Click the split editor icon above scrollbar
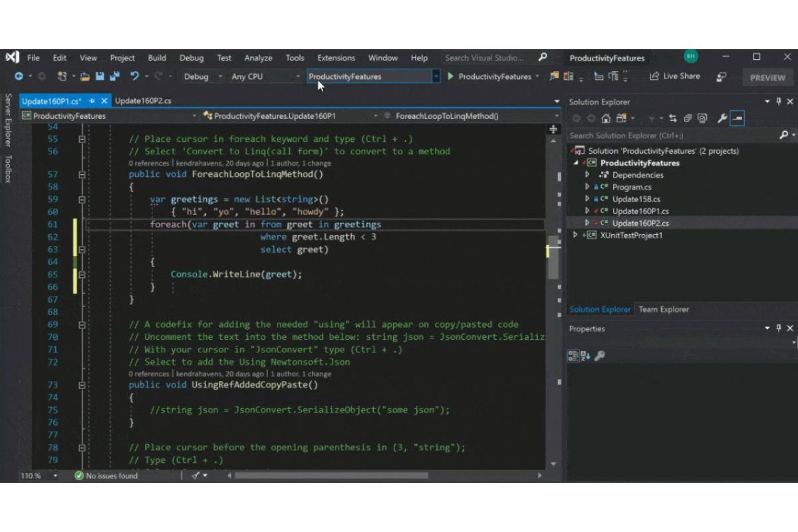The image size is (798, 532). (553, 129)
